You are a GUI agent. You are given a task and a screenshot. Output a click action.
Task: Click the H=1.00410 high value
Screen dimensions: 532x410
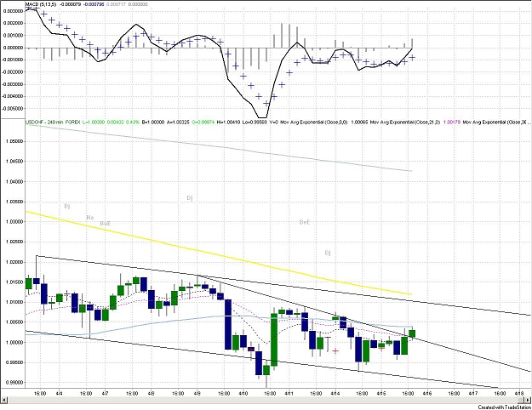[x=229, y=122]
